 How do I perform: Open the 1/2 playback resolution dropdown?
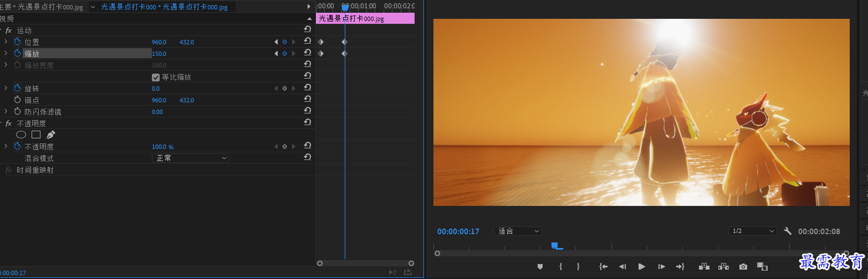coord(753,231)
